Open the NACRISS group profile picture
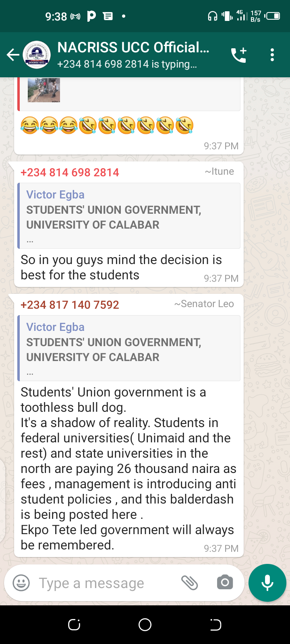Image resolution: width=290 pixels, height=644 pixels. point(37,55)
